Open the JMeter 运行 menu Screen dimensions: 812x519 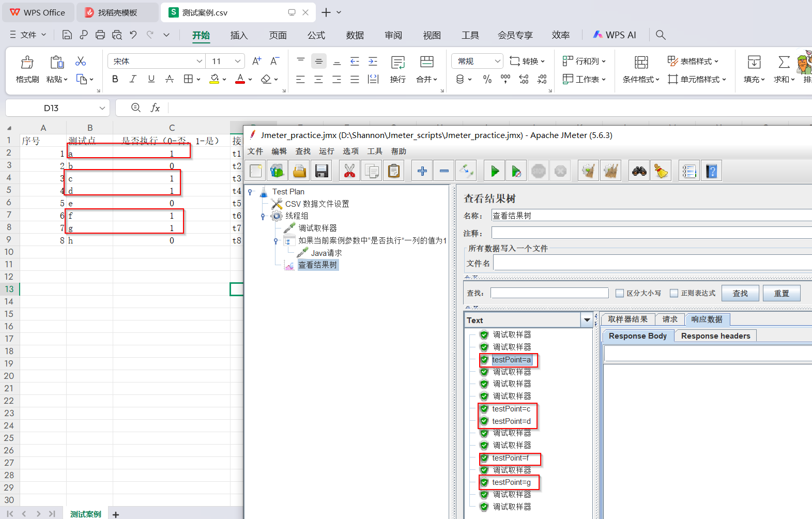tap(327, 151)
